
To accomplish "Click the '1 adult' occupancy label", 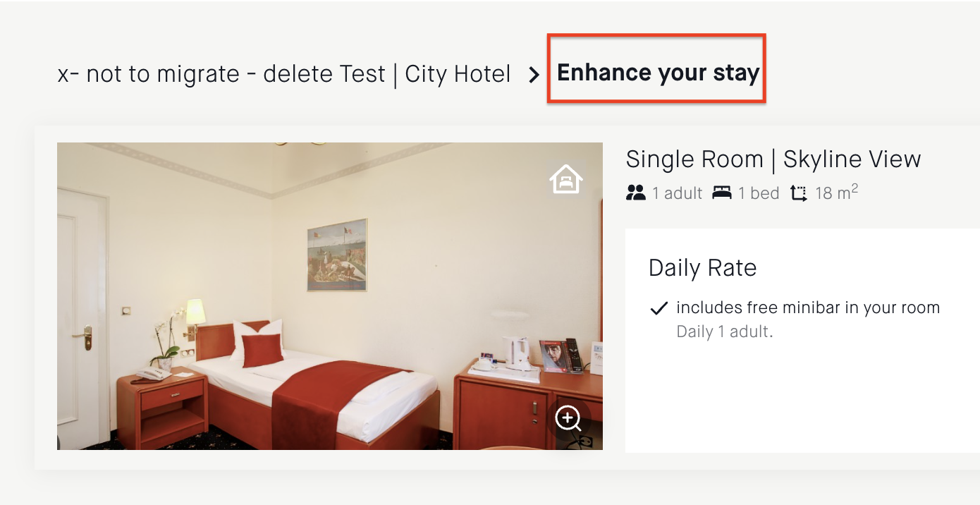I will click(677, 193).
